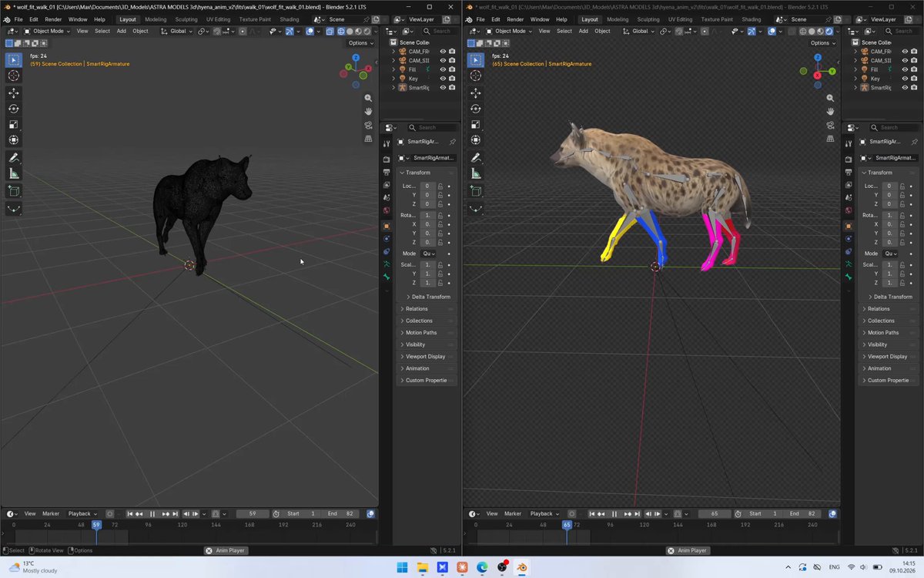
Task: Click the Add Cube tool in right Blender window
Action: [x=476, y=191]
